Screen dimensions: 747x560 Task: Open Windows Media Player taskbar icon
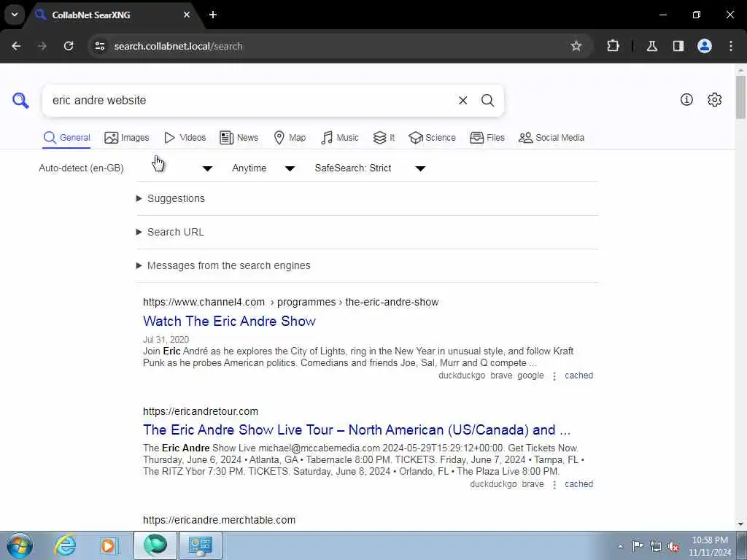tap(109, 545)
